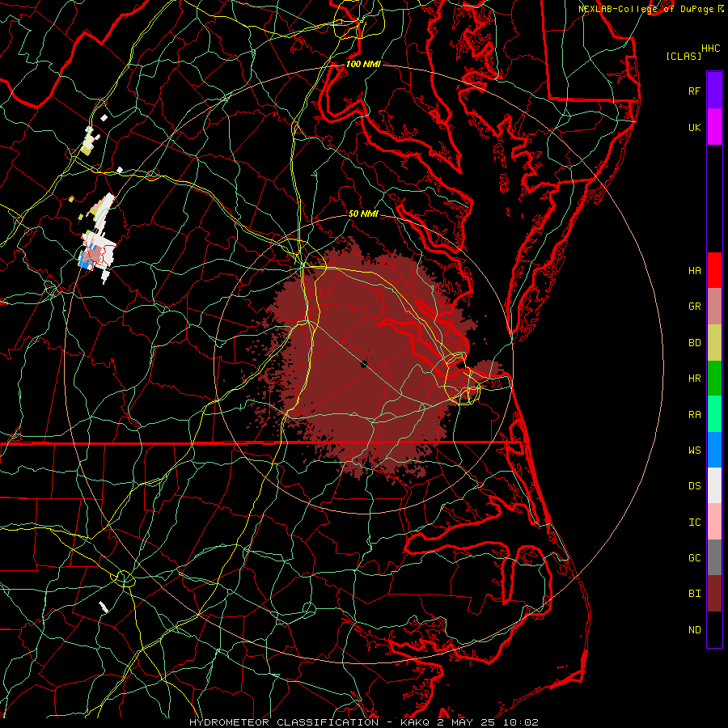Click the RA legend label
This screenshot has width=728, height=728.
click(694, 415)
